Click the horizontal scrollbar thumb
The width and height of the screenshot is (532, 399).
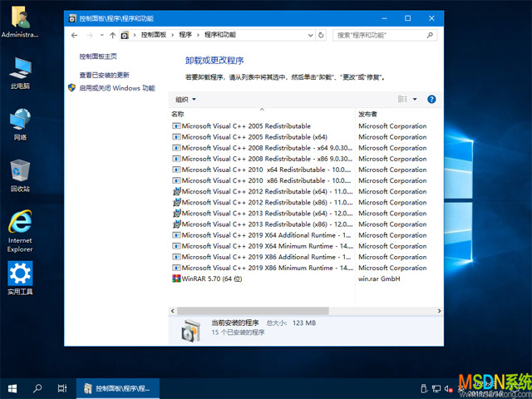click(253, 311)
